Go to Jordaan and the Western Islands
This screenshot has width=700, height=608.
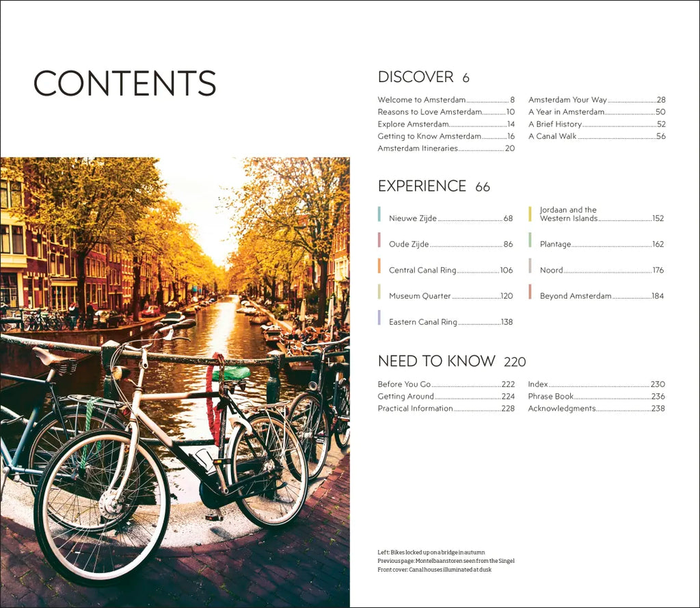[569, 214]
